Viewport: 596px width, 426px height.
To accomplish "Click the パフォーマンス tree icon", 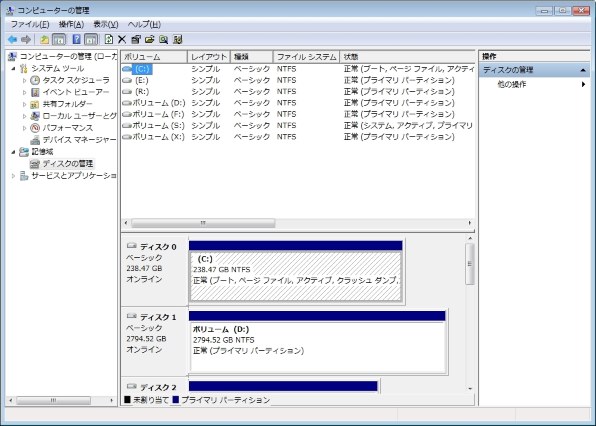I will coord(35,128).
